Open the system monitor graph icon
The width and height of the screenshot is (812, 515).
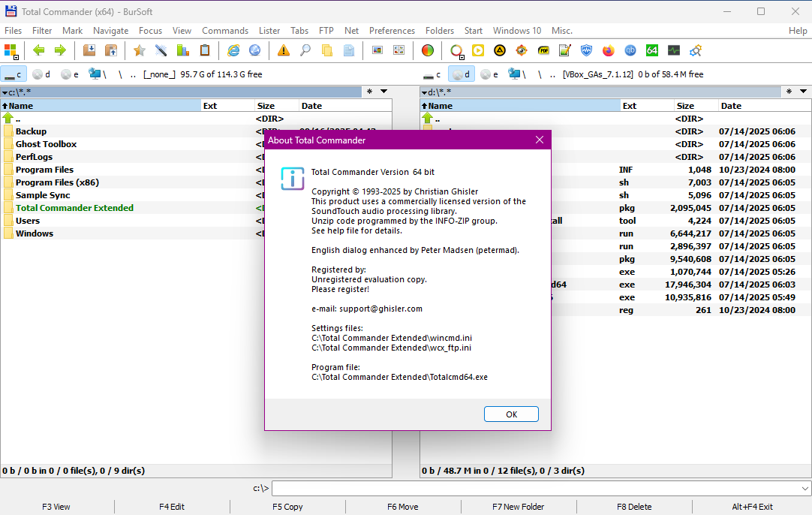tap(674, 50)
